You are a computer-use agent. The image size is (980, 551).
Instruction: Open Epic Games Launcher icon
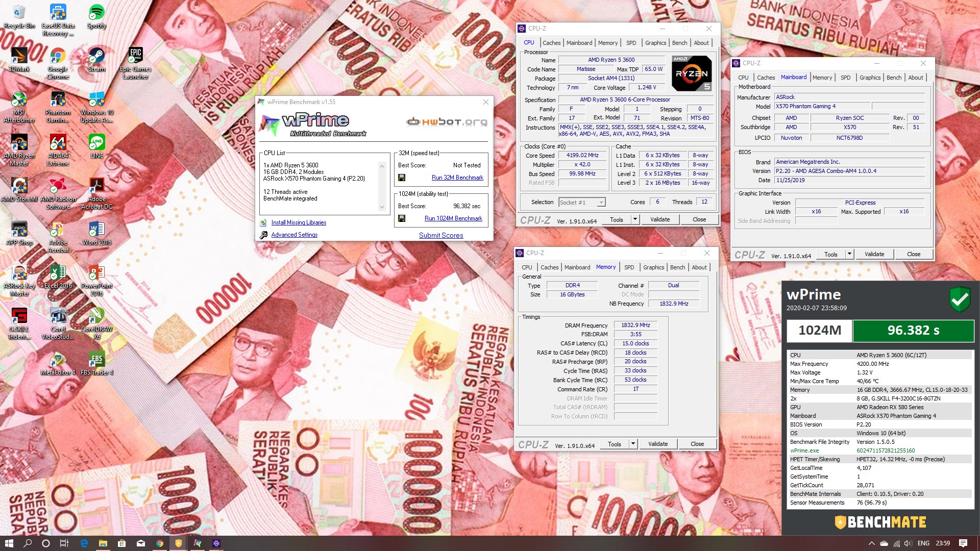pyautogui.click(x=135, y=64)
